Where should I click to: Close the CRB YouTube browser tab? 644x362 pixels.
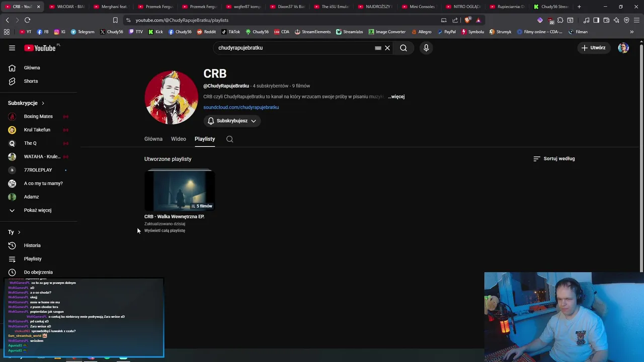[38, 7]
